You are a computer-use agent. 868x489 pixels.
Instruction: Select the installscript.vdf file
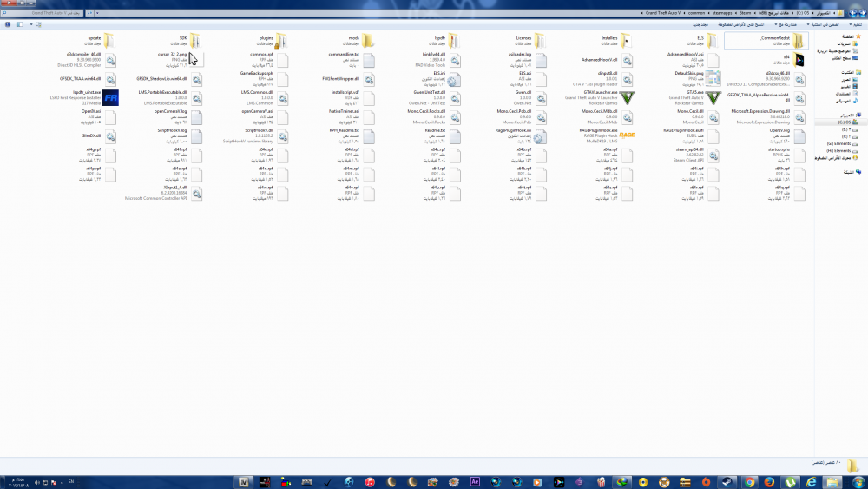tap(369, 98)
